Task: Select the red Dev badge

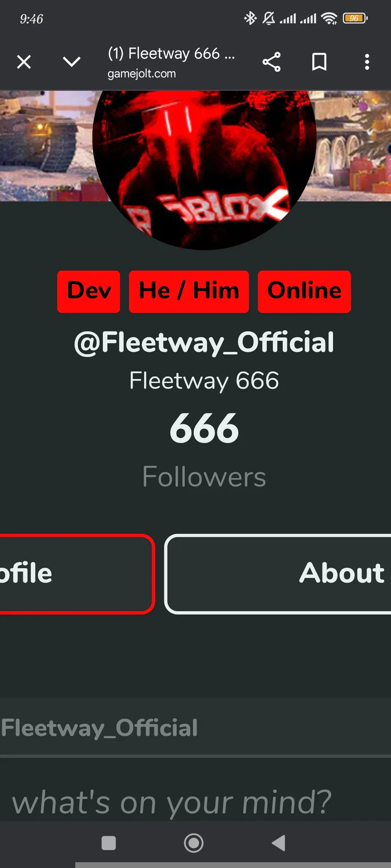Action: tap(89, 291)
